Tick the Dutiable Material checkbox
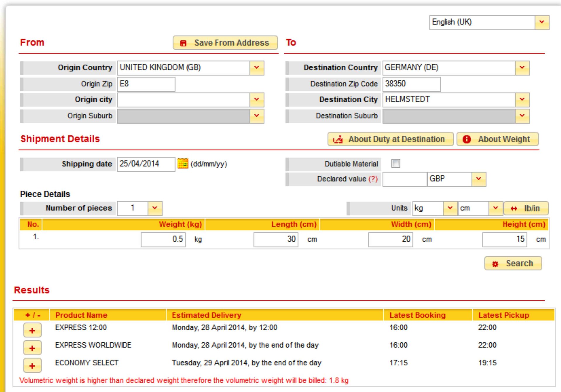 pos(396,163)
